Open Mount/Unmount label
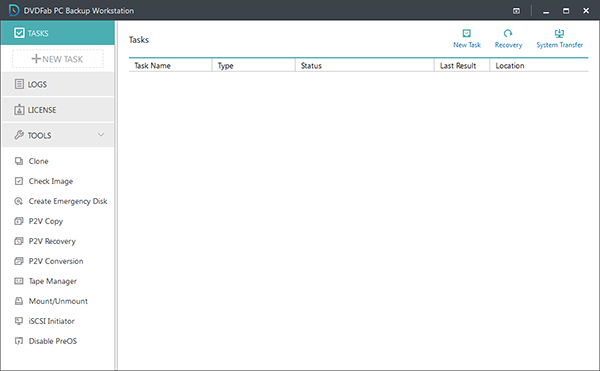600x371 pixels. coord(58,301)
